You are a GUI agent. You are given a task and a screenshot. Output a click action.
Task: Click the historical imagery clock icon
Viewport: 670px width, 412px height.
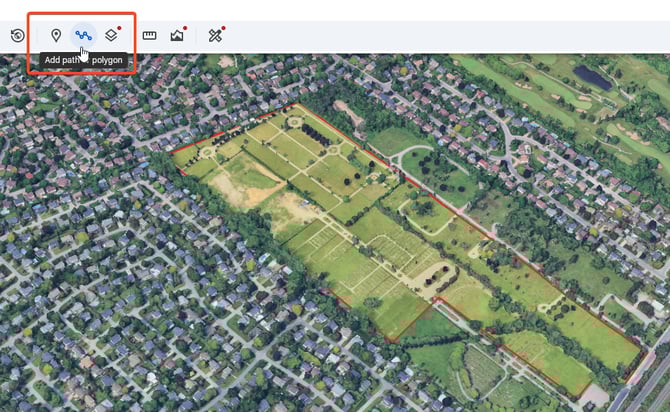17,36
